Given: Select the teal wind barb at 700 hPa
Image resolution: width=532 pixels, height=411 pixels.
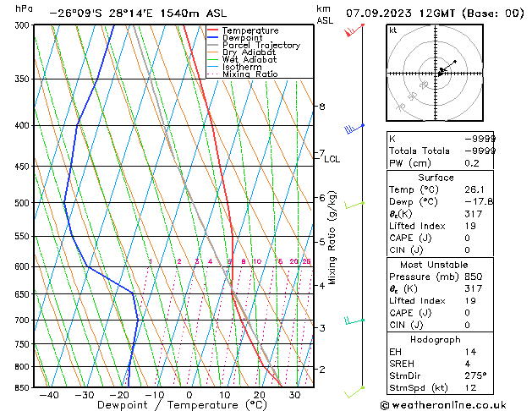Looking at the screenshot, I should (x=354, y=321).
